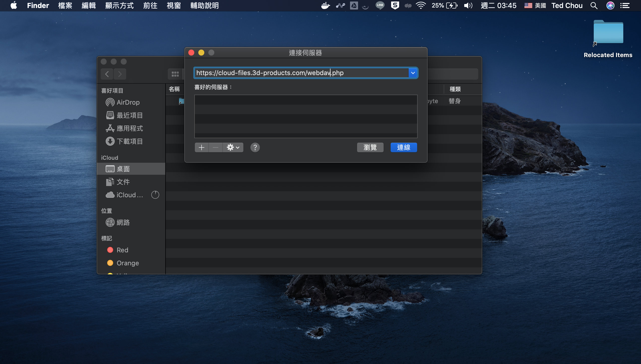641x364 pixels.
Task: Click the 連線 connect button
Action: coord(404,147)
